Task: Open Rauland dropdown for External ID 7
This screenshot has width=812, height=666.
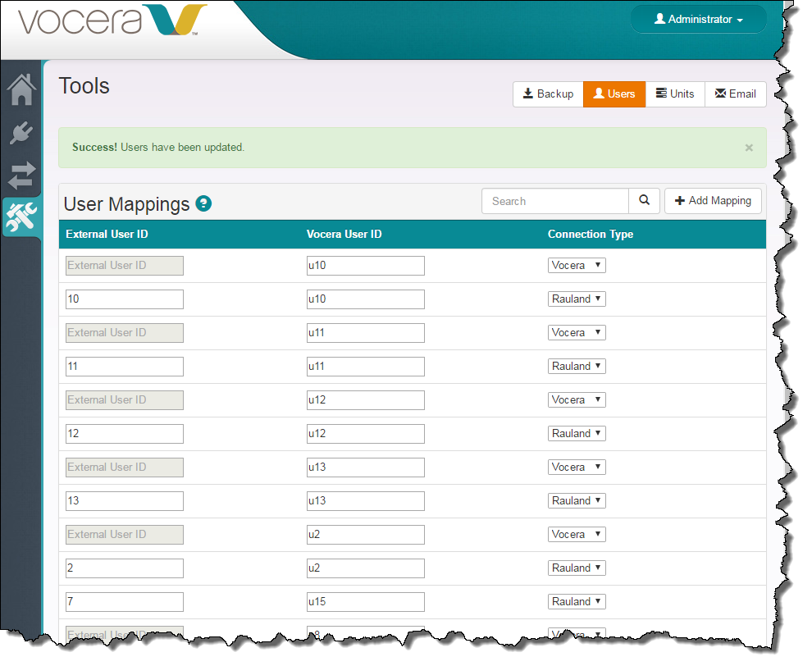Action: coord(577,602)
